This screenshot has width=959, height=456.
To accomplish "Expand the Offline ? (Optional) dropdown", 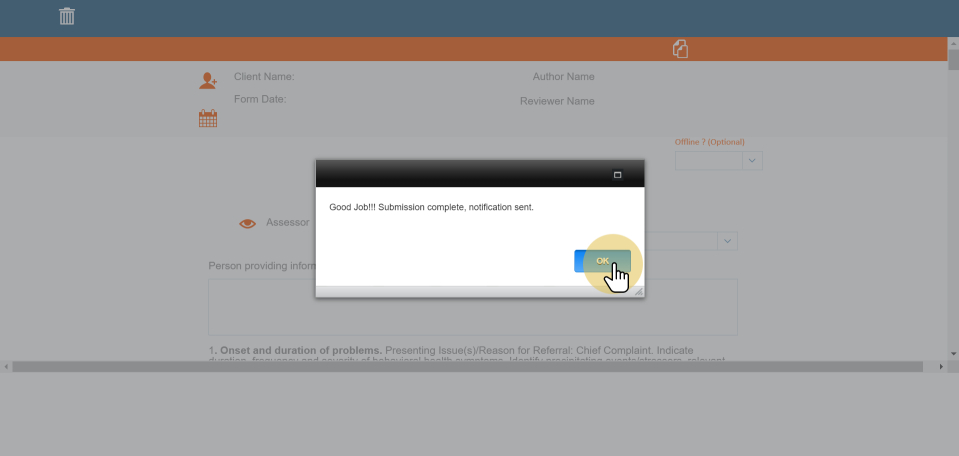I will [x=752, y=160].
